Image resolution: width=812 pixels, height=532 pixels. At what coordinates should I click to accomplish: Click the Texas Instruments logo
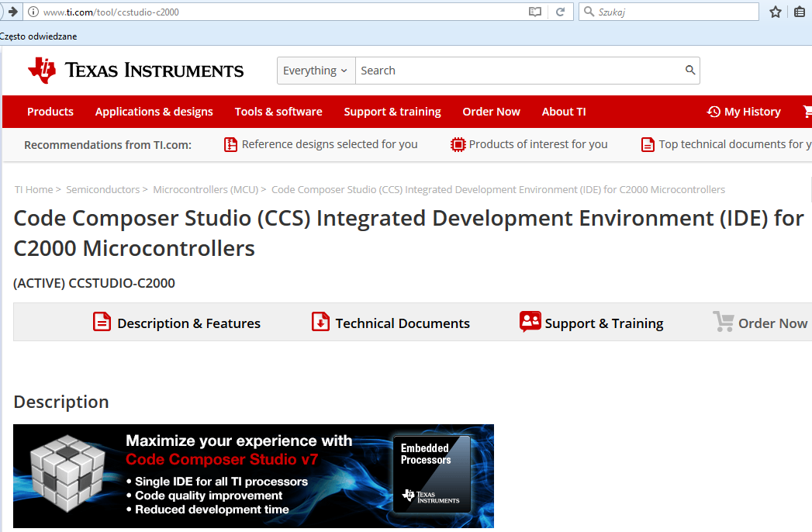coord(136,70)
